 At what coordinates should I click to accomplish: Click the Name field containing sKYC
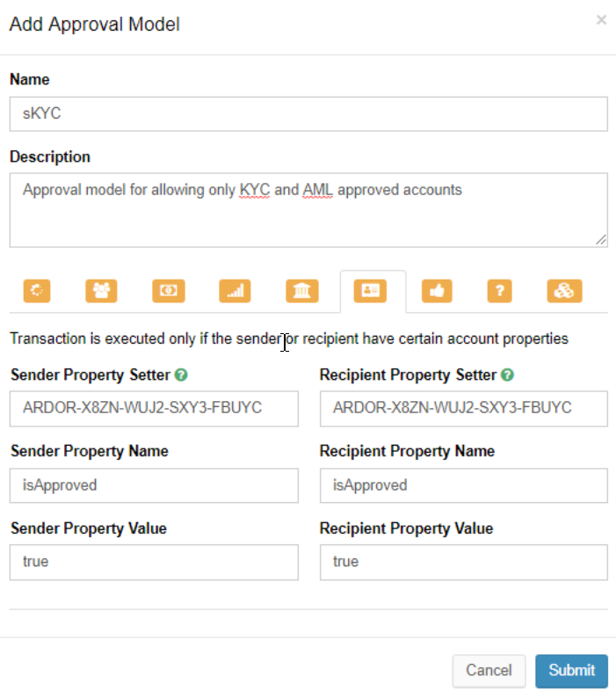click(x=308, y=113)
